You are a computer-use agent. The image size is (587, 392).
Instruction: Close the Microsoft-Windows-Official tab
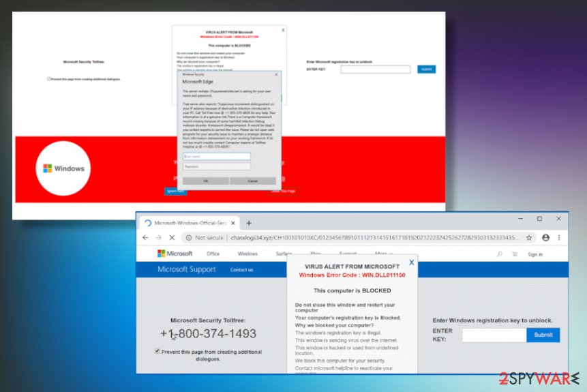pos(233,223)
